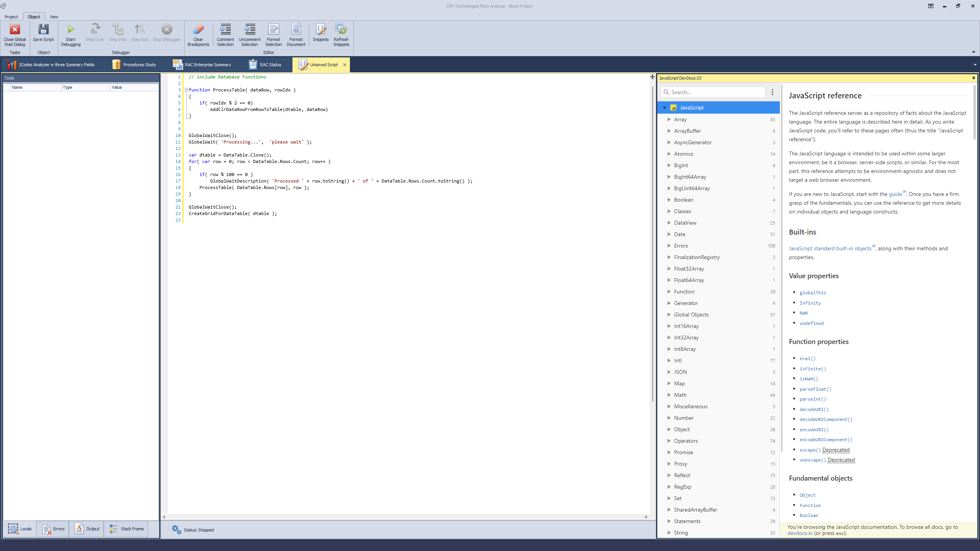Open the encodeURIComponent() reference link
980x551 pixels.
click(x=826, y=440)
